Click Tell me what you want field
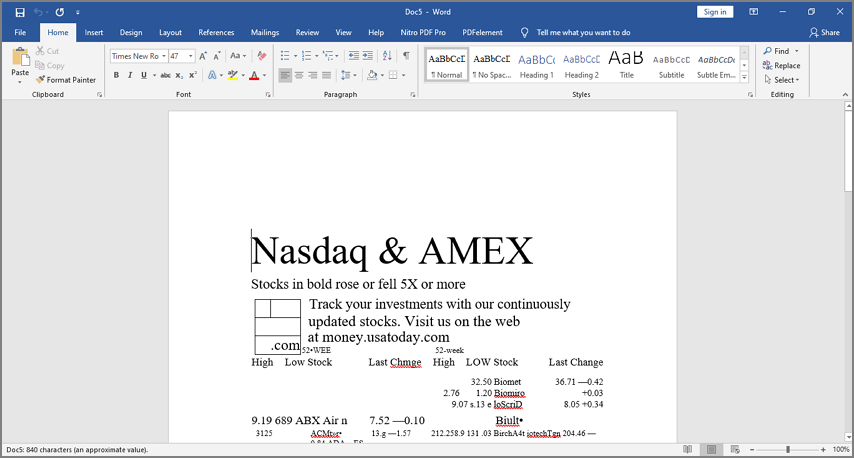 pos(583,33)
